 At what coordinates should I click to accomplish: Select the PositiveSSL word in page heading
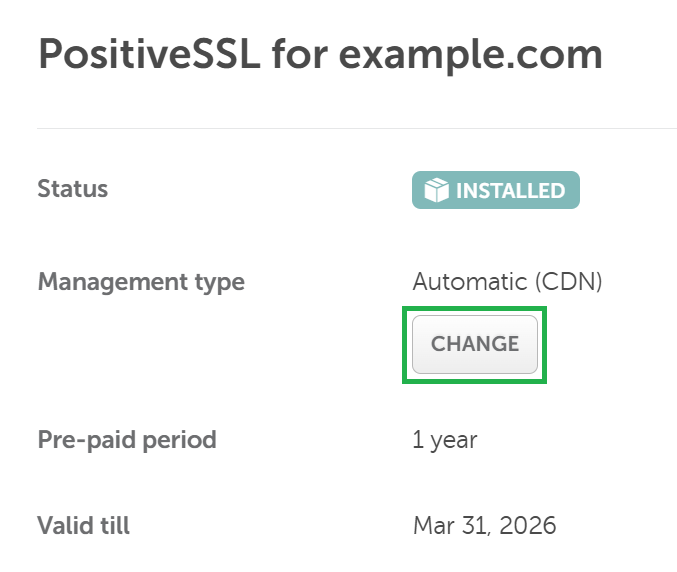(149, 54)
